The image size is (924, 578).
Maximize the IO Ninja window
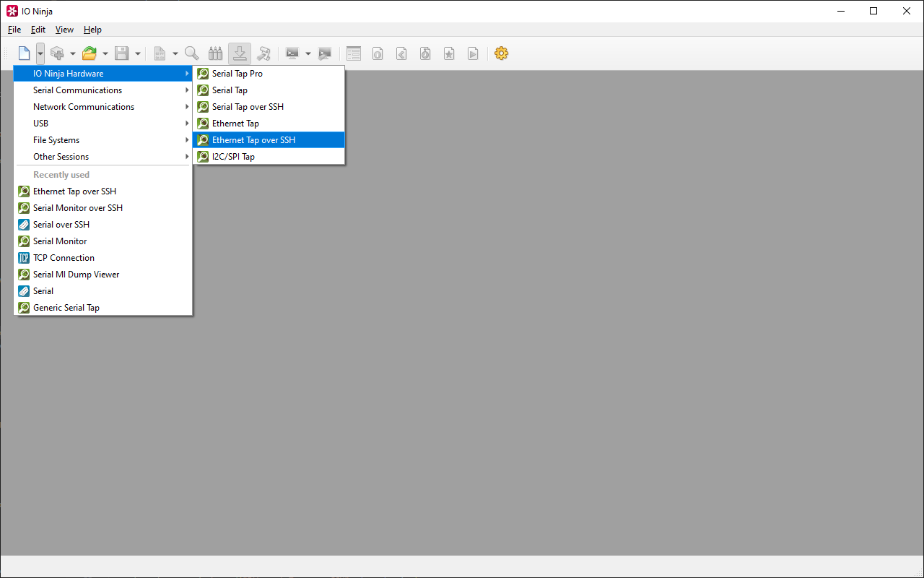click(873, 11)
